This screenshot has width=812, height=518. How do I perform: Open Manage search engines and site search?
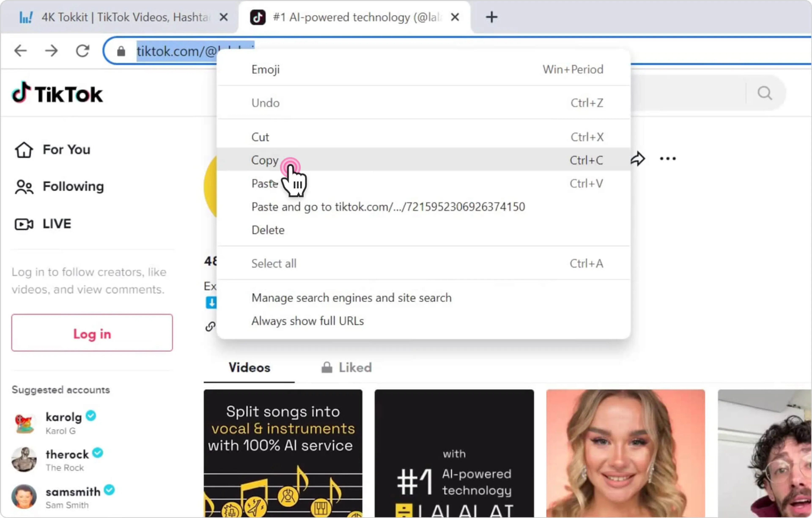[351, 298]
